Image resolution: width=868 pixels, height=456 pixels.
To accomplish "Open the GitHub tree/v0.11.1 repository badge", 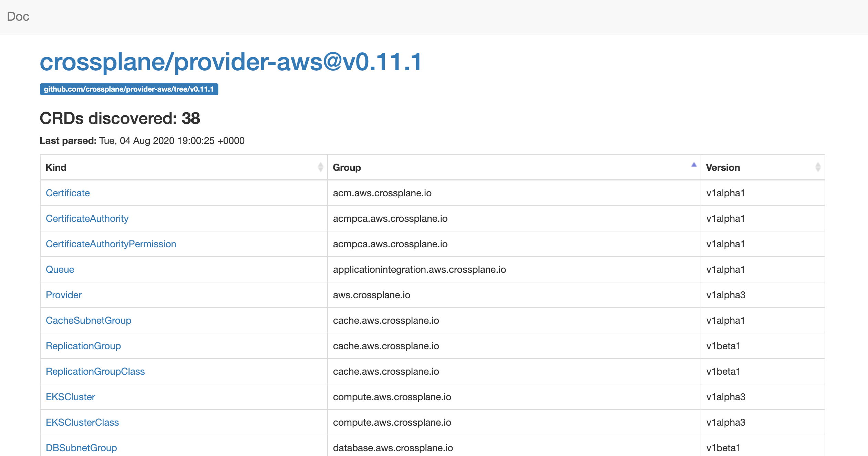I will (129, 89).
